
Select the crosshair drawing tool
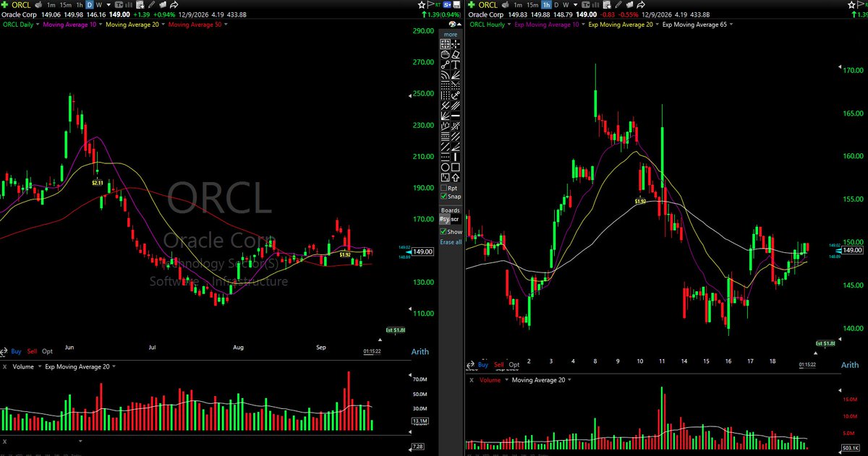pyautogui.click(x=456, y=45)
